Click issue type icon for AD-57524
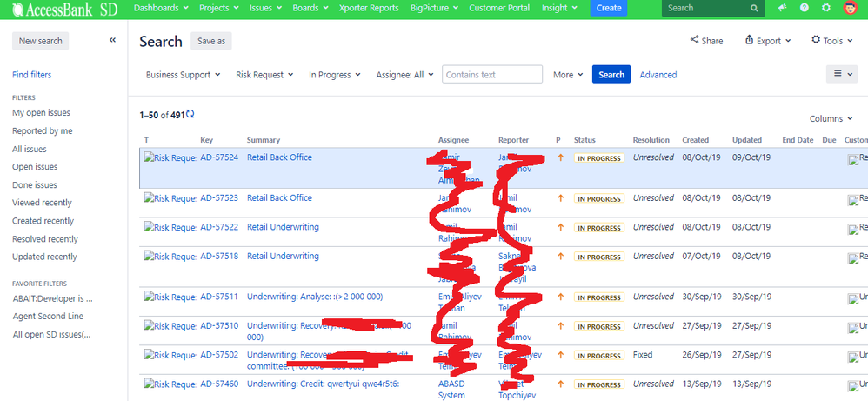The image size is (868, 401). pyautogui.click(x=170, y=157)
